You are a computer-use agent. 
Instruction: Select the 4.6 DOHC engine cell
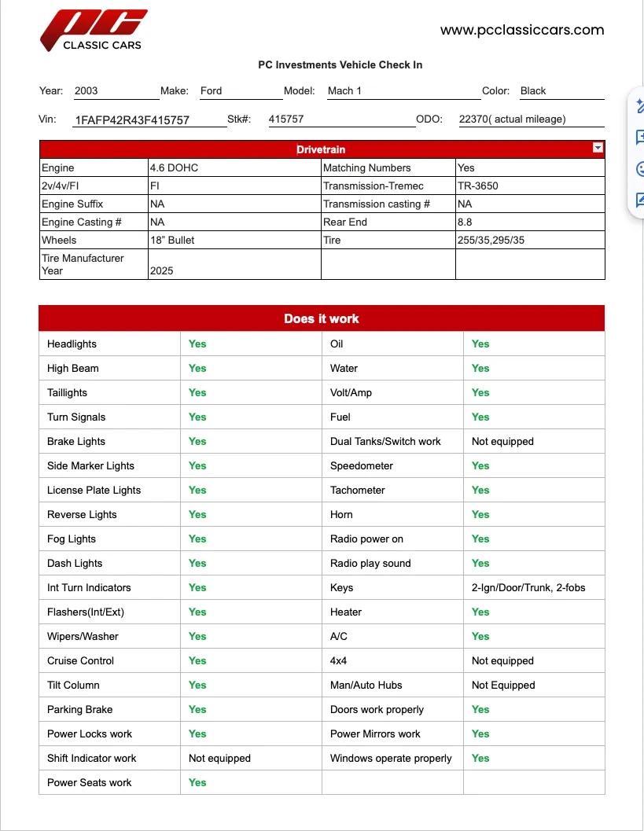tap(234, 168)
